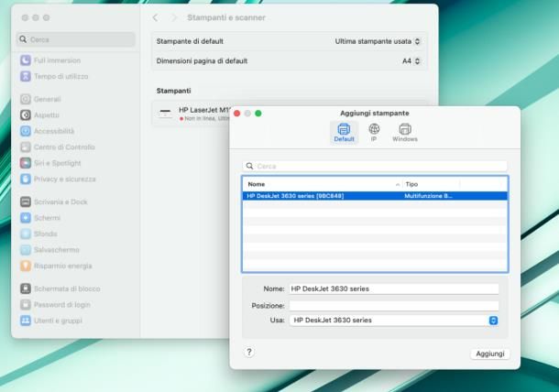Screen dimensions: 559x392
Task: Open the Windows printer tab
Action: click(x=405, y=132)
